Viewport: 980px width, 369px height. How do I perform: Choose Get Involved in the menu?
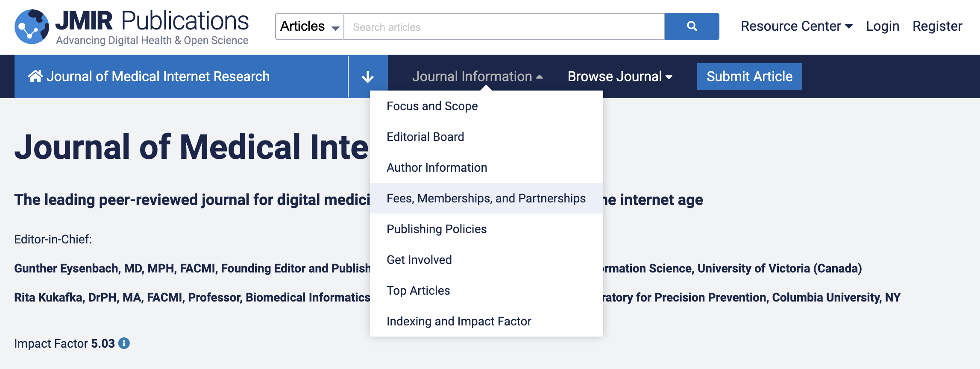point(419,260)
